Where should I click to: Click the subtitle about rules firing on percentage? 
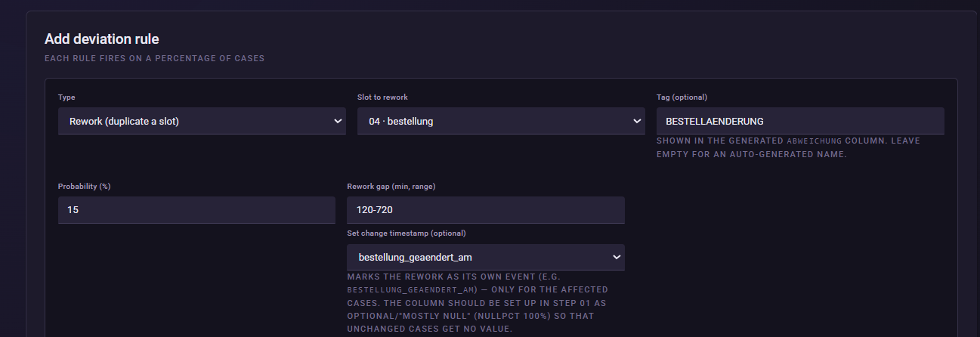[x=154, y=58]
